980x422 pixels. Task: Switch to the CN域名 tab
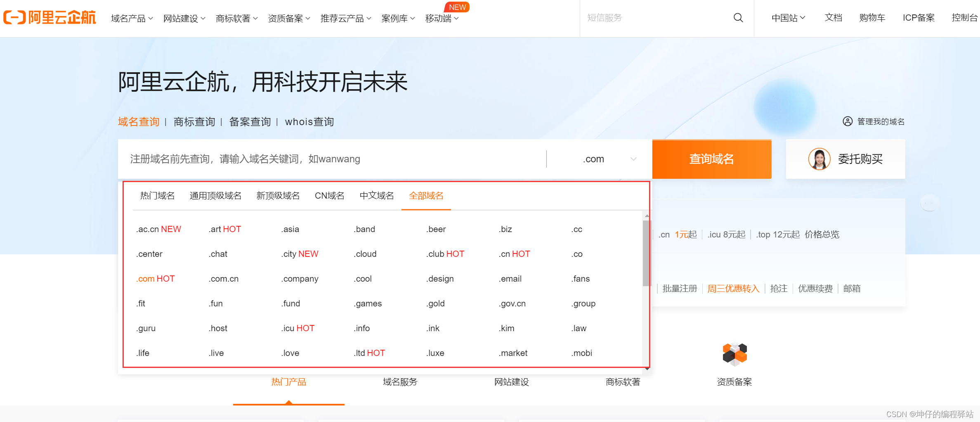click(x=329, y=196)
